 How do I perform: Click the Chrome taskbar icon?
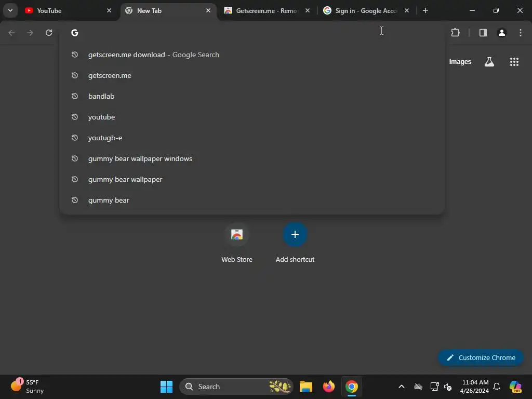(x=352, y=387)
